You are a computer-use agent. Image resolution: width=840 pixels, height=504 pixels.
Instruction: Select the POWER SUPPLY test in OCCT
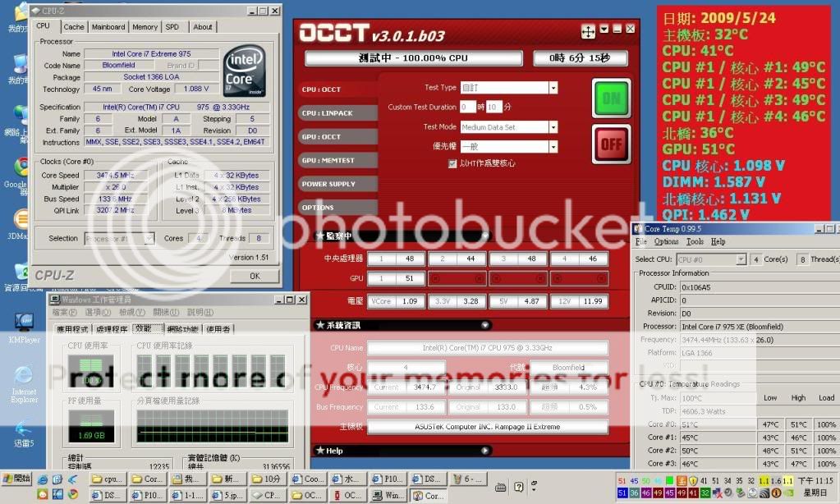[x=338, y=184]
